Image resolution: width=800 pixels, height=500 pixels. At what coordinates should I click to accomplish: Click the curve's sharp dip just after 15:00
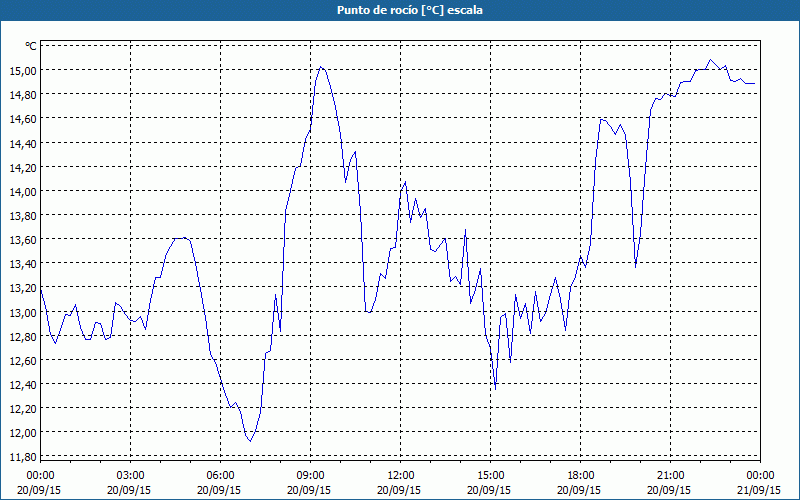(x=495, y=389)
